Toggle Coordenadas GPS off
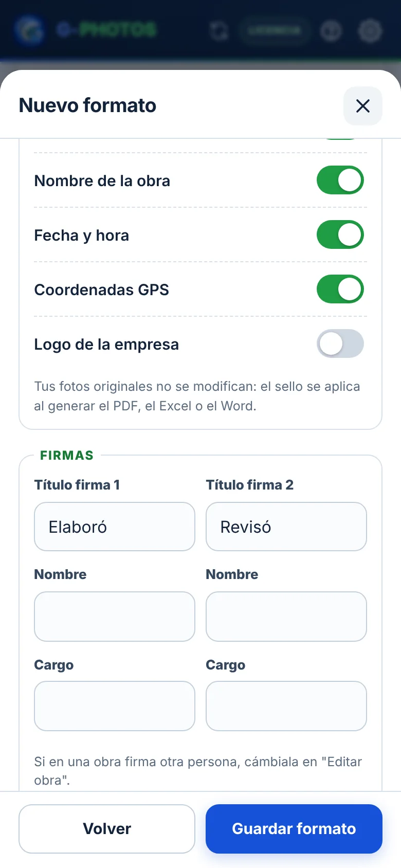This screenshot has height=868, width=401. click(x=340, y=289)
